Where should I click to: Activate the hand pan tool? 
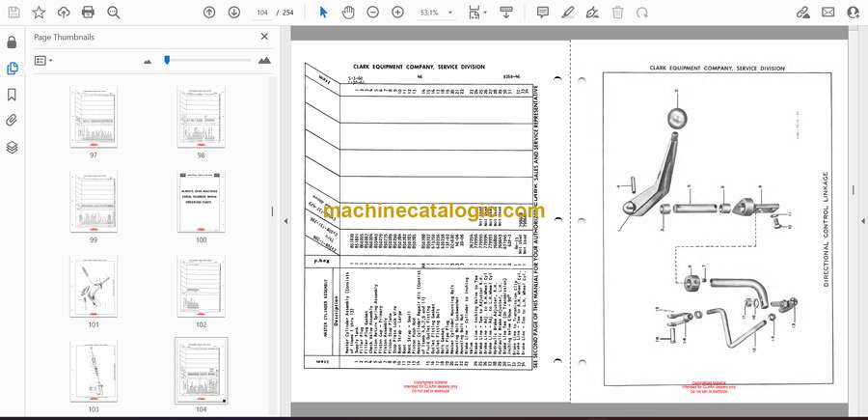pos(347,13)
